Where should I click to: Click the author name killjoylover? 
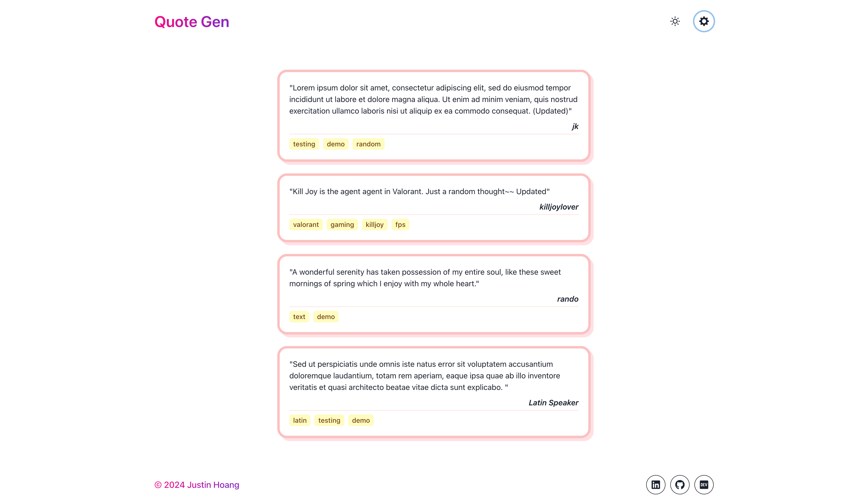pos(559,207)
